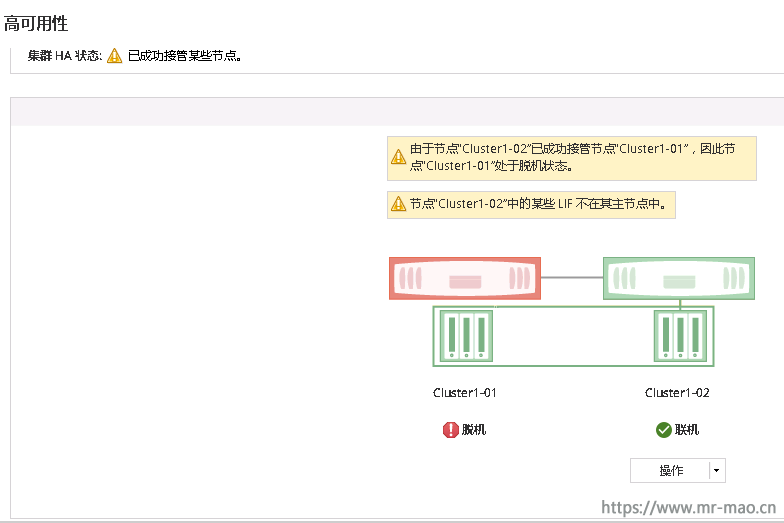Click warning icon beside 集群 HA 状态
784x523 pixels.
(x=114, y=56)
